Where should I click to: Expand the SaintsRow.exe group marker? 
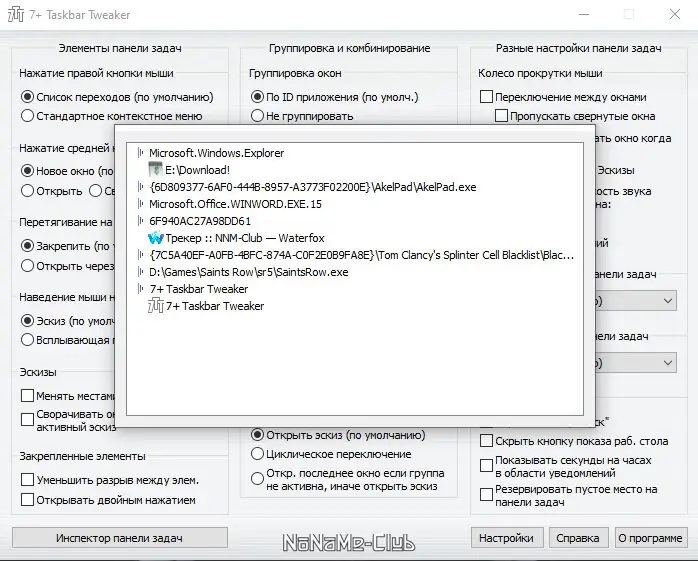click(141, 272)
